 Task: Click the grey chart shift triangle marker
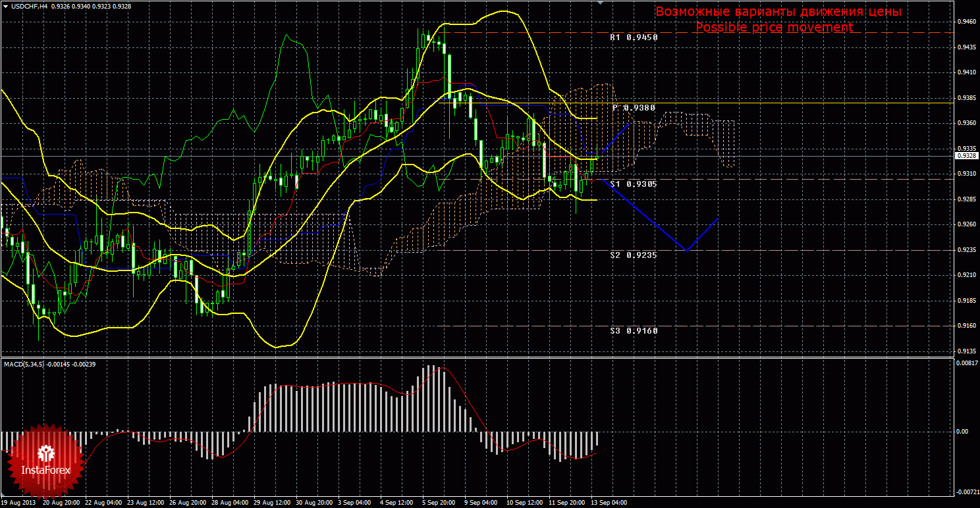[x=599, y=3]
